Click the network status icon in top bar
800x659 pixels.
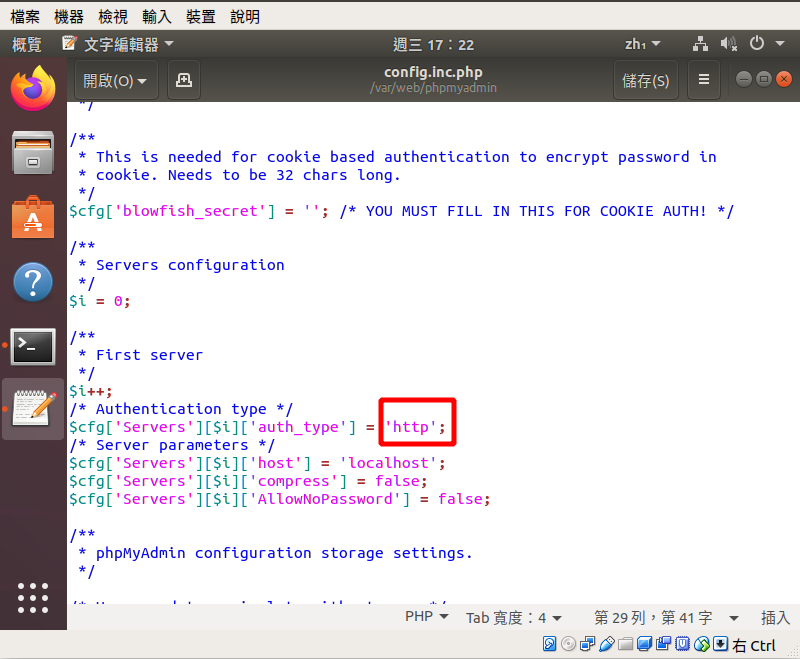point(700,44)
